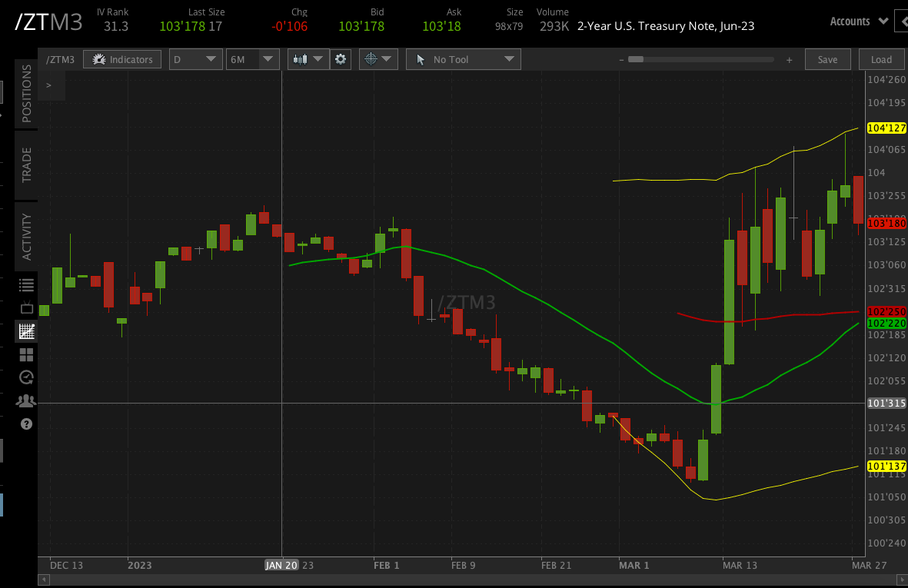Click the Chg value -0'106

pyautogui.click(x=290, y=27)
